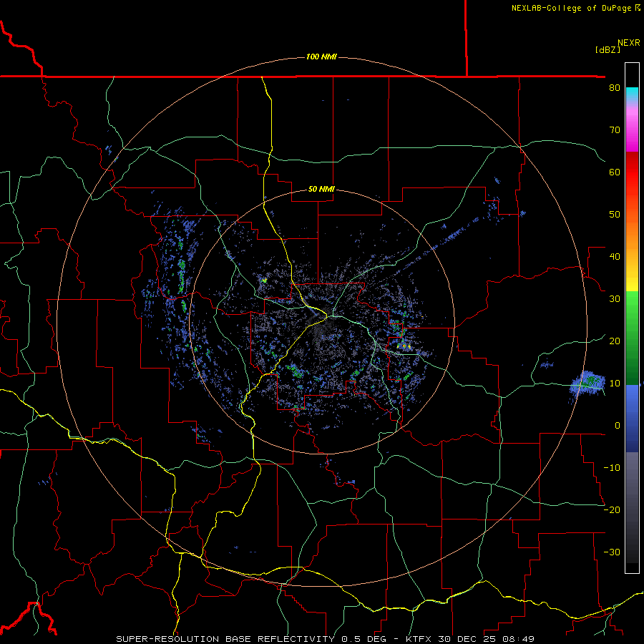644x644 pixels.
Task: Click the -20 value on the dBZ scale
Action: pyautogui.click(x=612, y=509)
